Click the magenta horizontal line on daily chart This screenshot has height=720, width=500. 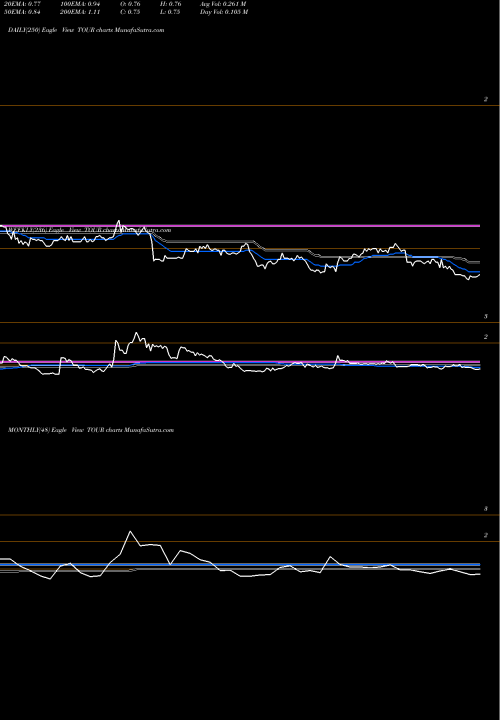[x=240, y=226]
